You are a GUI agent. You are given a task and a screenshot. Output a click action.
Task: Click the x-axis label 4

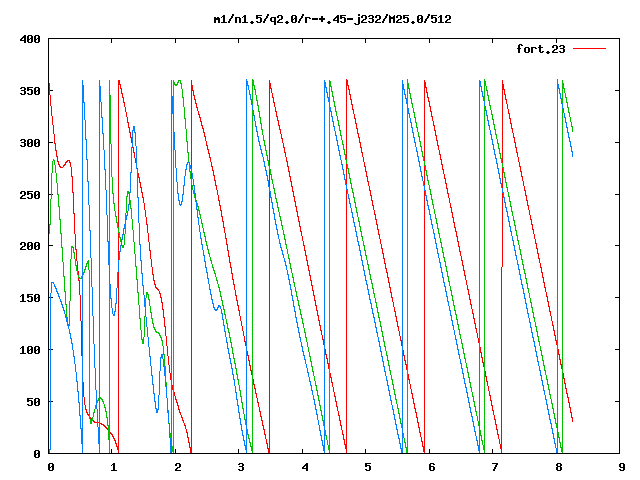click(304, 467)
